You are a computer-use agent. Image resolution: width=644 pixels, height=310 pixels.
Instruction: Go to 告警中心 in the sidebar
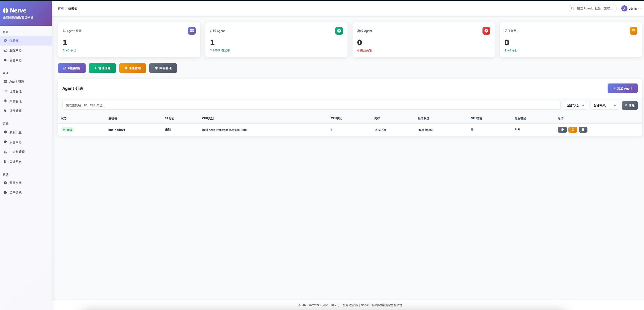16,60
